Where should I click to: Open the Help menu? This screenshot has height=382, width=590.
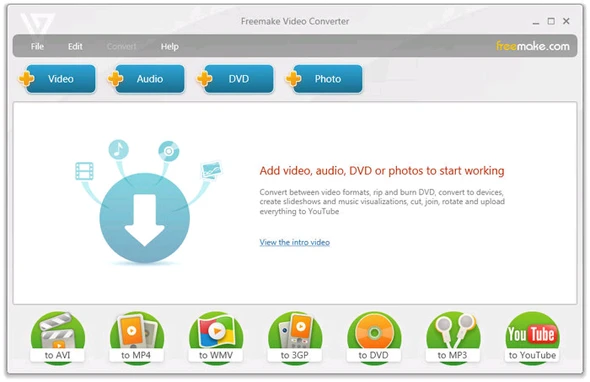(x=170, y=47)
